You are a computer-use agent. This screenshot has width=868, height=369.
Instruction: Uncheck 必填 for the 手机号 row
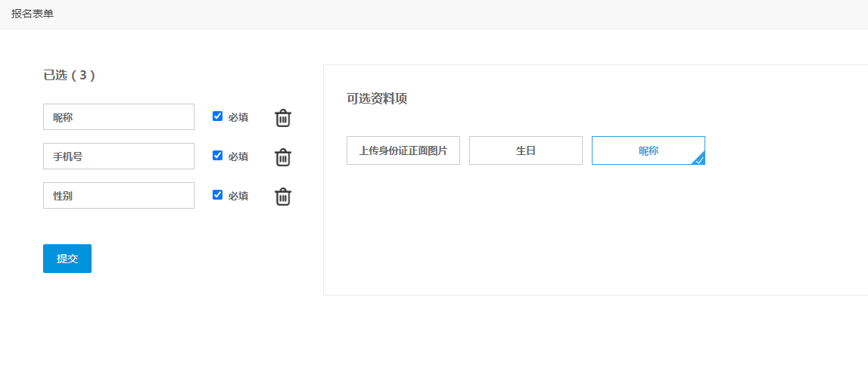217,156
